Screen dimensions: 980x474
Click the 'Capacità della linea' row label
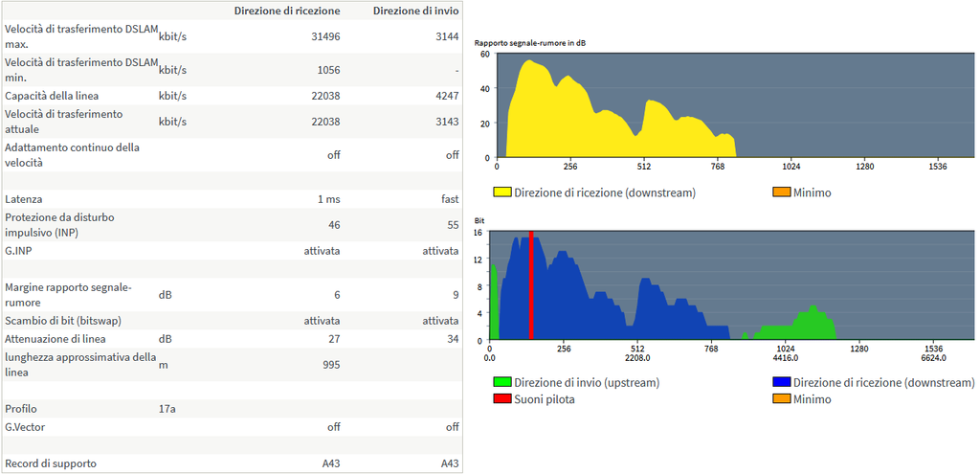tap(52, 96)
